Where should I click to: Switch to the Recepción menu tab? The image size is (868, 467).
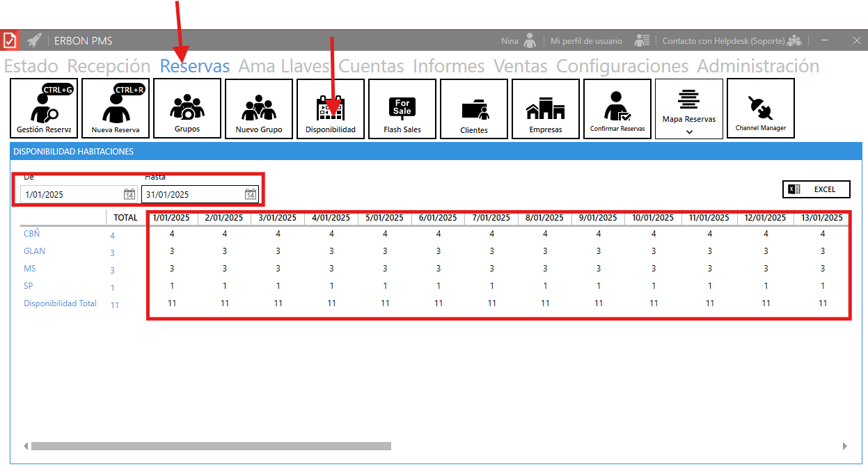click(x=109, y=66)
